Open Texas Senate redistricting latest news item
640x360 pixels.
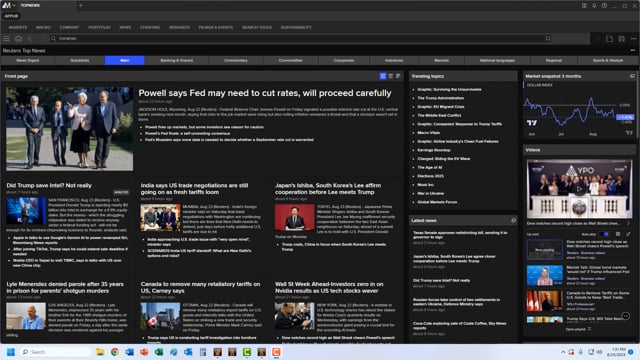(460, 235)
